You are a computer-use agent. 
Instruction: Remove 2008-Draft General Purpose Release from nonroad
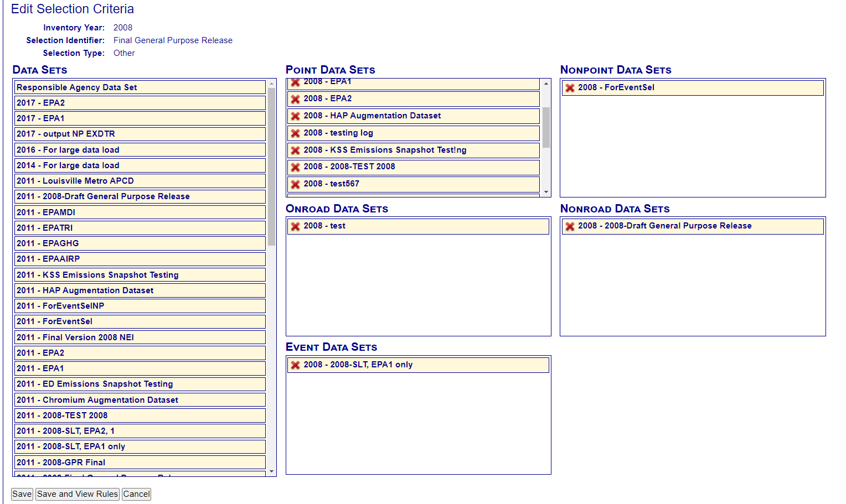pos(570,226)
